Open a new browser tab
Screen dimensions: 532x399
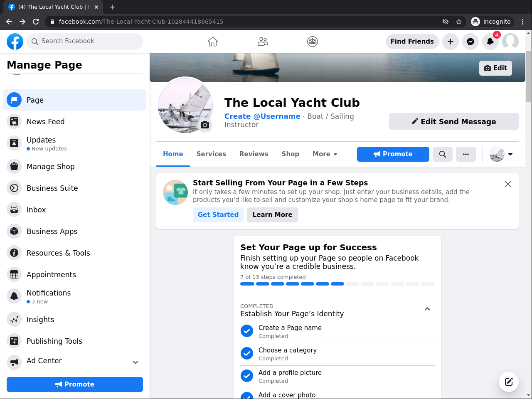point(112,7)
